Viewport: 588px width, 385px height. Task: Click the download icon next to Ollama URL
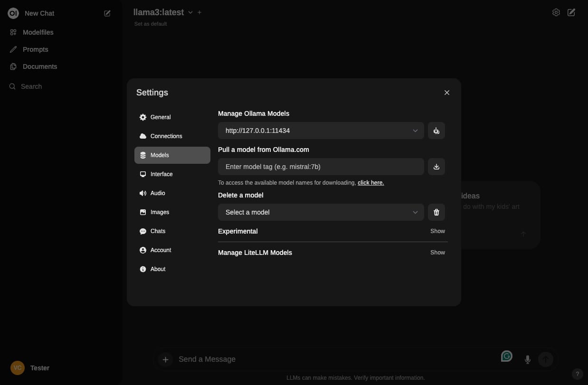[436, 131]
